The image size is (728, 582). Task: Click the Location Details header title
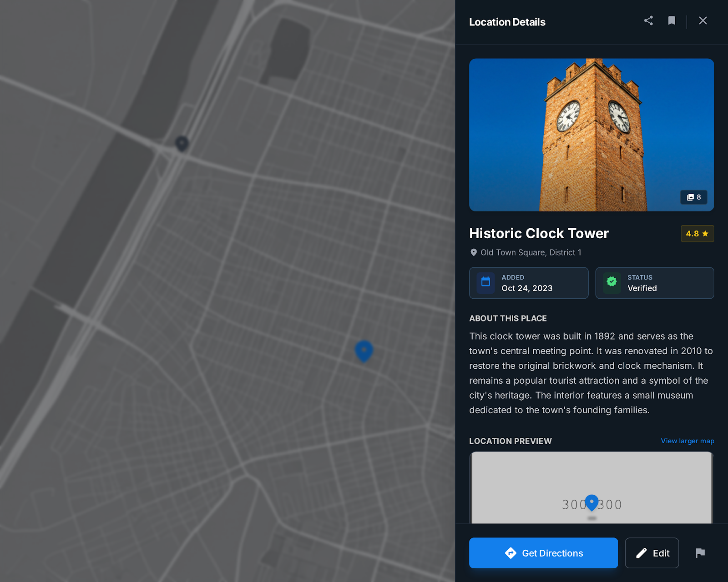(x=507, y=21)
